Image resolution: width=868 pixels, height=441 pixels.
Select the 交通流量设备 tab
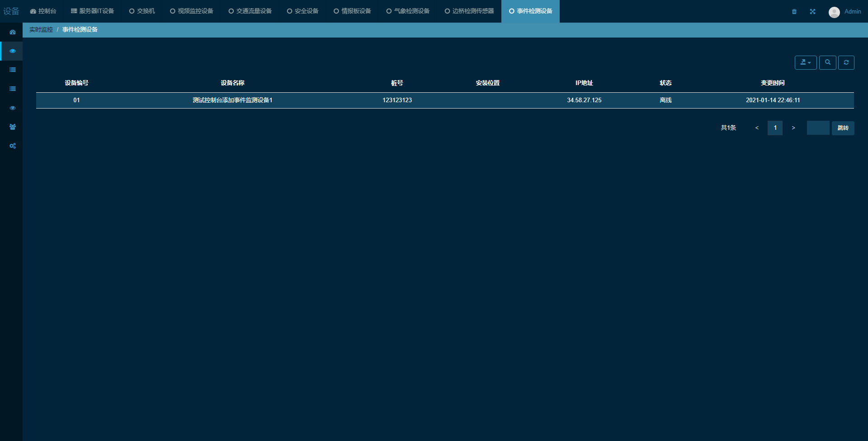(250, 11)
